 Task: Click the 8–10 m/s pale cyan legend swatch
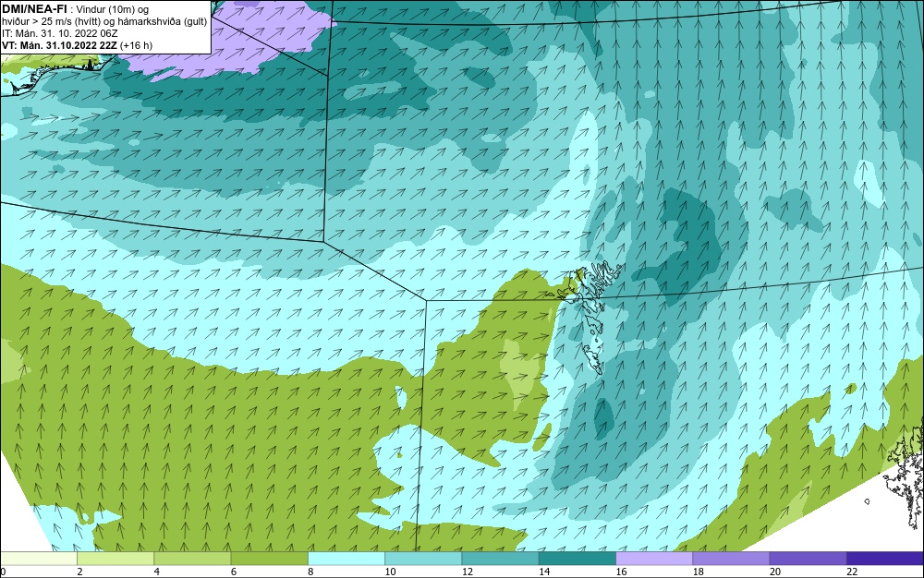[x=346, y=559]
